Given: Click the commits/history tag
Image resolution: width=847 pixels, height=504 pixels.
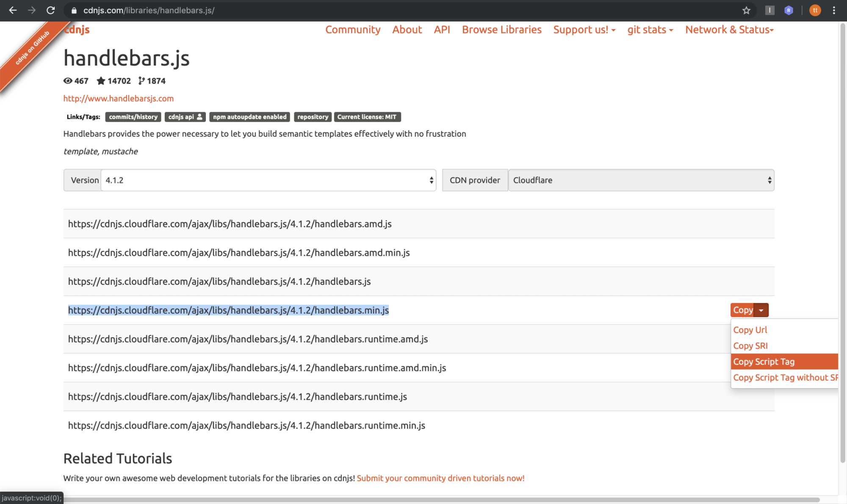Looking at the screenshot, I should coord(133,117).
